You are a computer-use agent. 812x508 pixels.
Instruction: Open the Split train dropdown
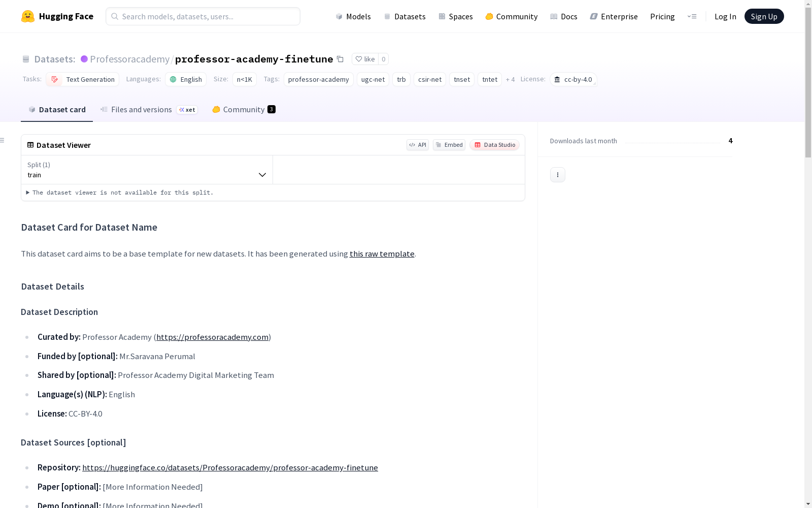(147, 170)
